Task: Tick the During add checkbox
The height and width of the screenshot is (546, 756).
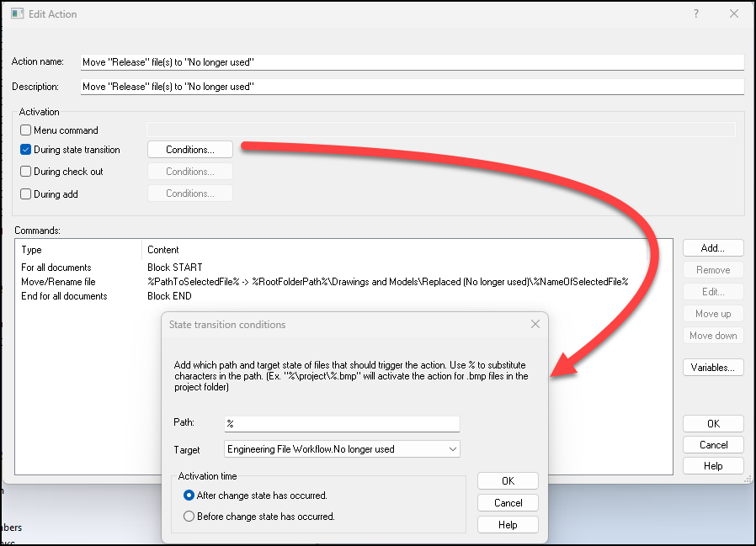Action: 26,193
